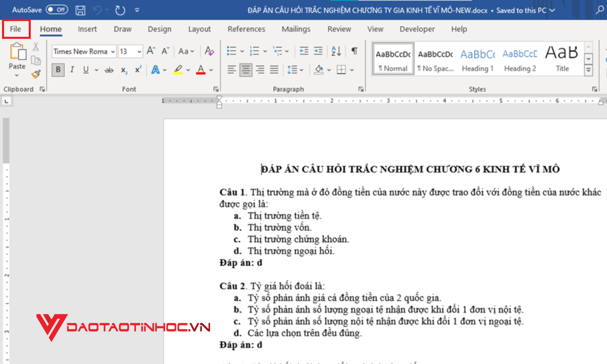This screenshot has height=364, width=607.
Task: Toggle paragraph marks visibility
Action: tap(354, 51)
